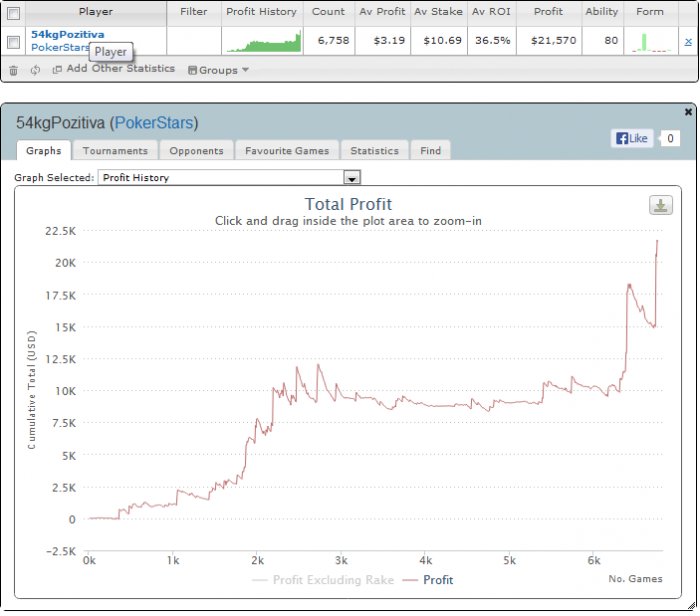
Task: Open the Form mini chart
Action: pos(651,42)
